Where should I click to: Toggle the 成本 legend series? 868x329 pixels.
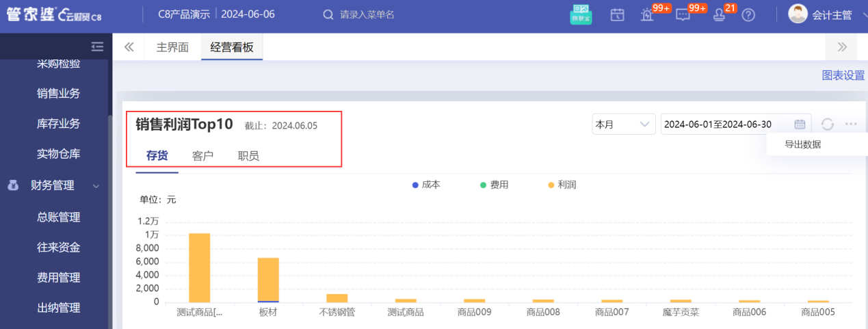coord(426,185)
